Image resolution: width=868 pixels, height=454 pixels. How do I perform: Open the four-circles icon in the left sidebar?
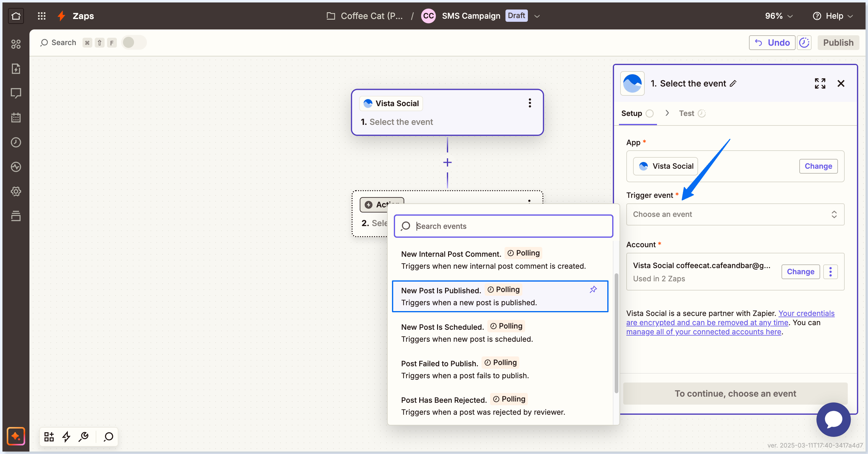16,44
